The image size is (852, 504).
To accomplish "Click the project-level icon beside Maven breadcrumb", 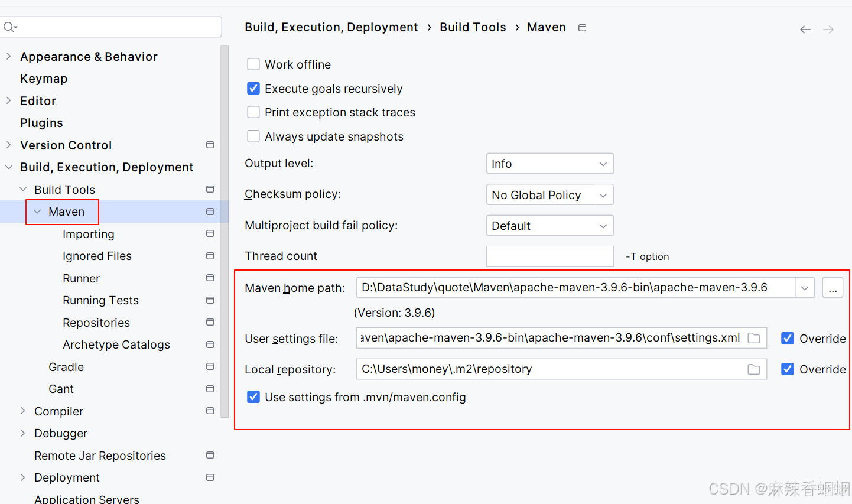I will 582,28.
